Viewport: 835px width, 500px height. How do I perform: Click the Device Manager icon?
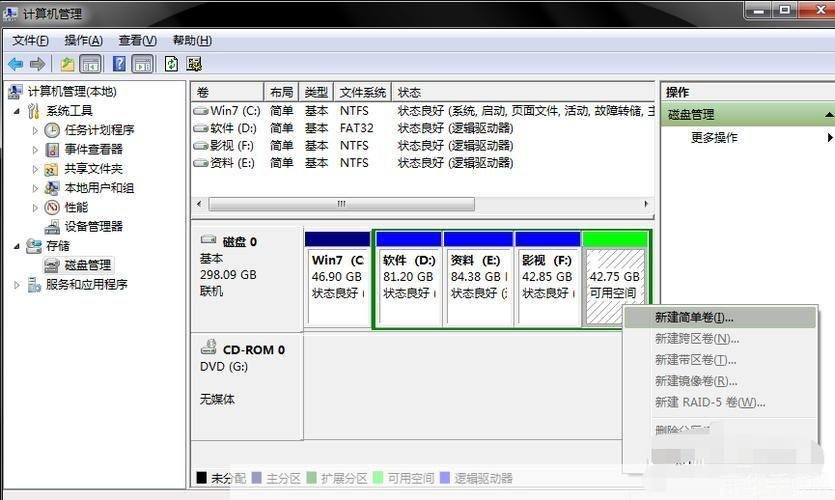[52, 227]
